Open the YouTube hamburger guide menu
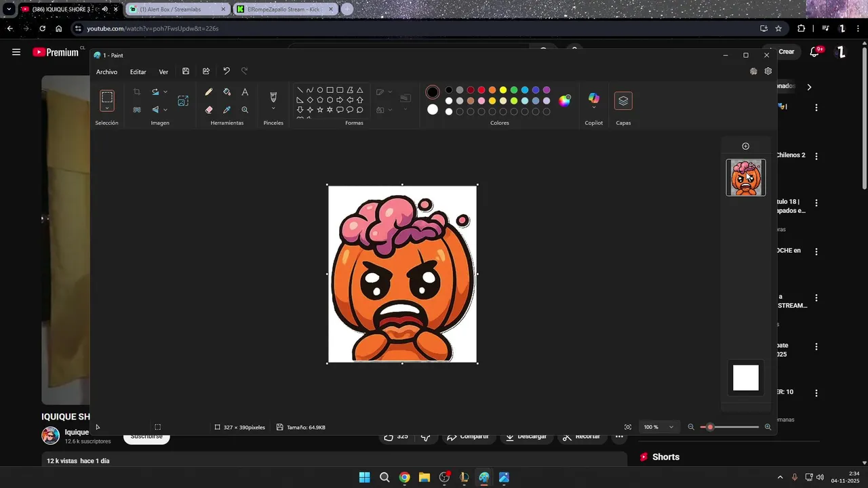868x488 pixels. click(x=16, y=52)
